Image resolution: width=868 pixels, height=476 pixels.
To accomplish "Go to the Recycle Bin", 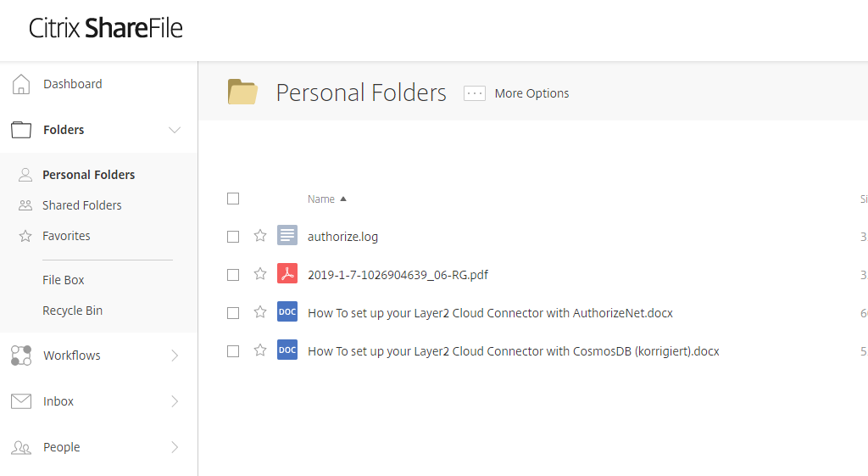I will click(x=72, y=311).
